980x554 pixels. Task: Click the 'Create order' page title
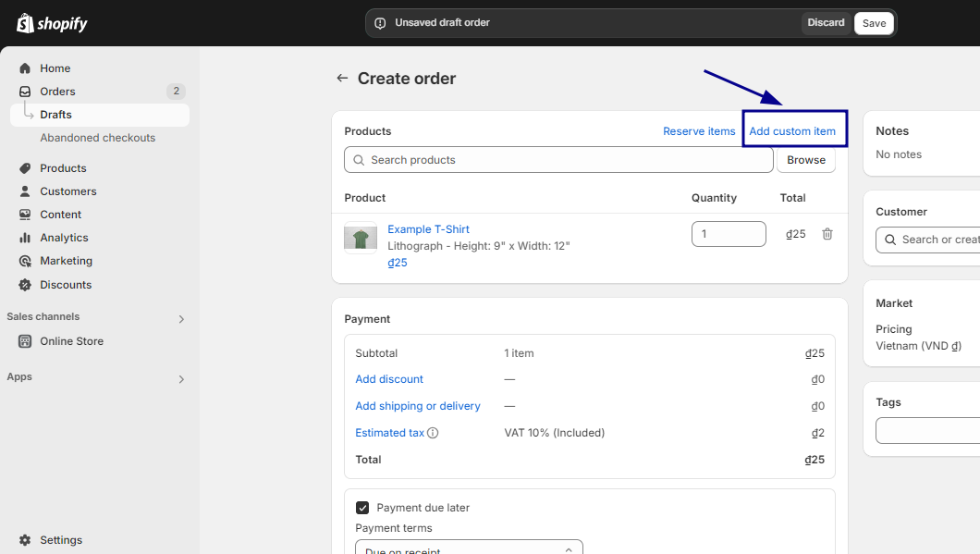pyautogui.click(x=406, y=79)
